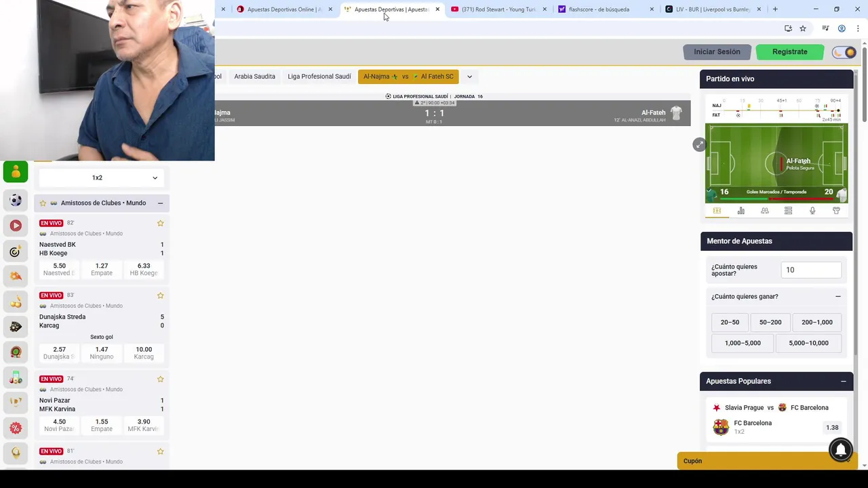This screenshot has height=488, width=868.
Task: Bet on Empate at odds 1.27
Action: pos(102,269)
